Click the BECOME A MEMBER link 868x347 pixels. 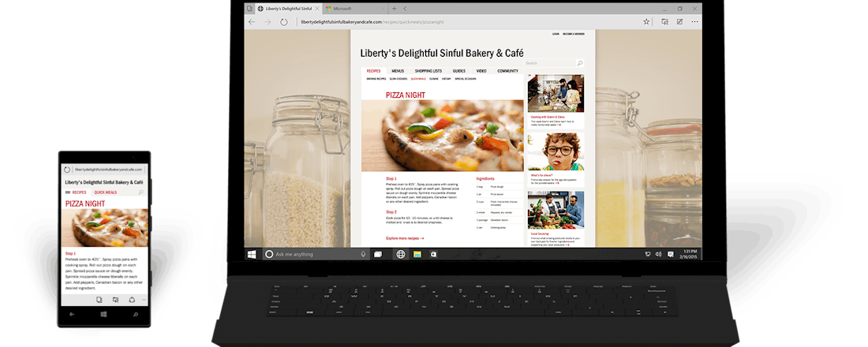(574, 34)
